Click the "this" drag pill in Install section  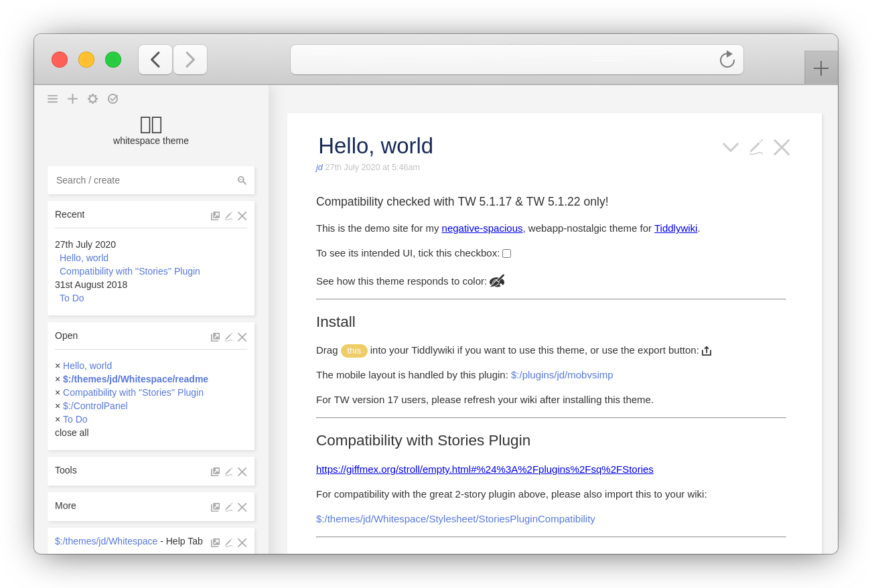[x=354, y=350]
